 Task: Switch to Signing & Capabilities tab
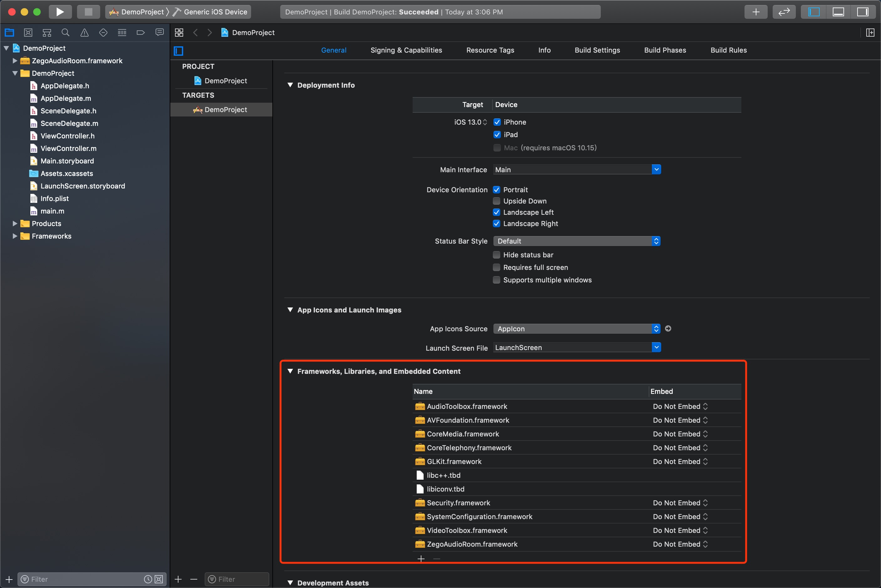406,50
